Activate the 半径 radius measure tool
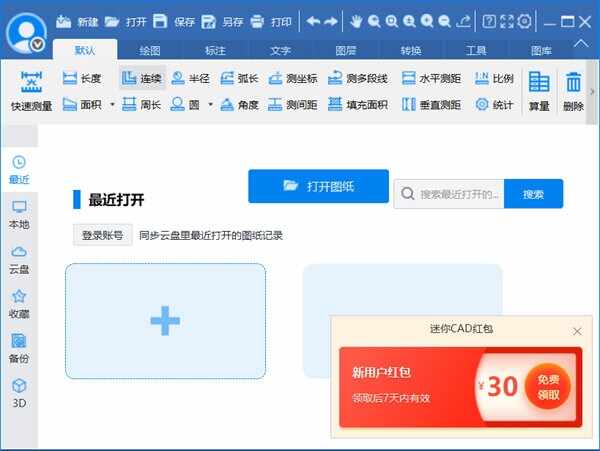 pyautogui.click(x=190, y=78)
